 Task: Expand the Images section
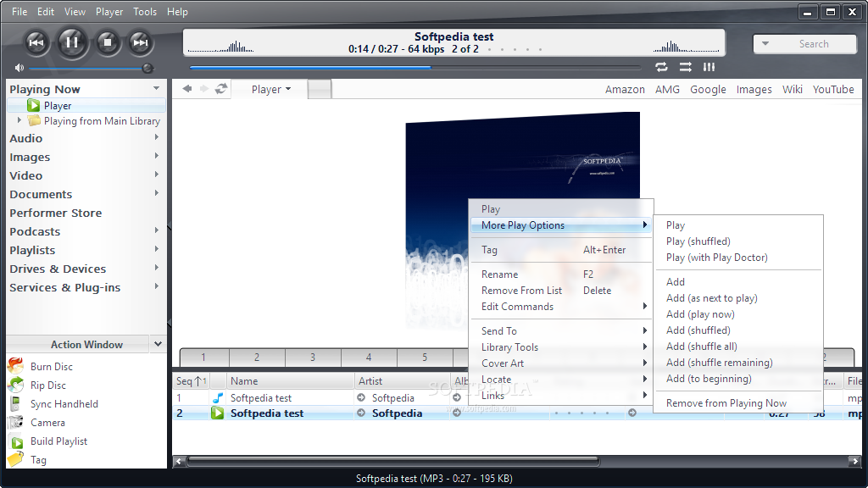coord(157,156)
